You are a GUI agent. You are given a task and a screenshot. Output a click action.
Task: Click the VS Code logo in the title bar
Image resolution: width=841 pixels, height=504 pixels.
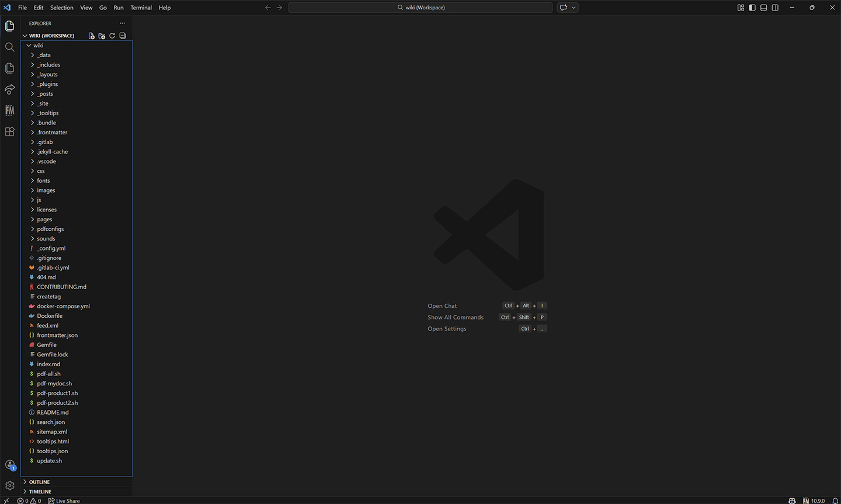[7, 8]
